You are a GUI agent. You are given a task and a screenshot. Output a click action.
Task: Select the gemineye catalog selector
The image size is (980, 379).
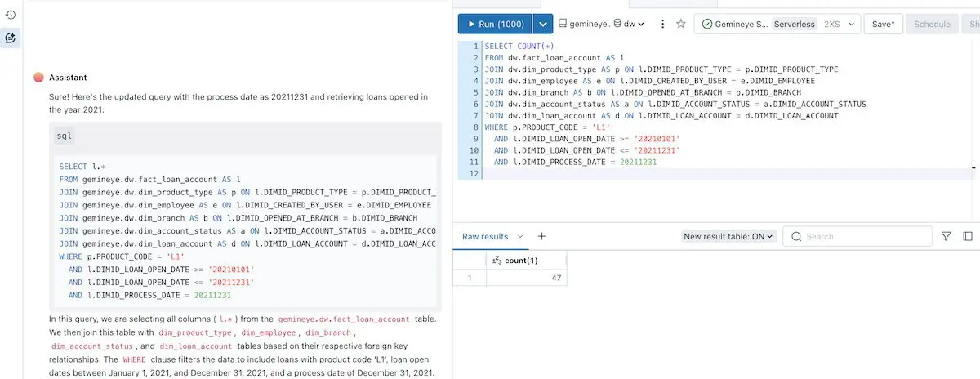583,25
